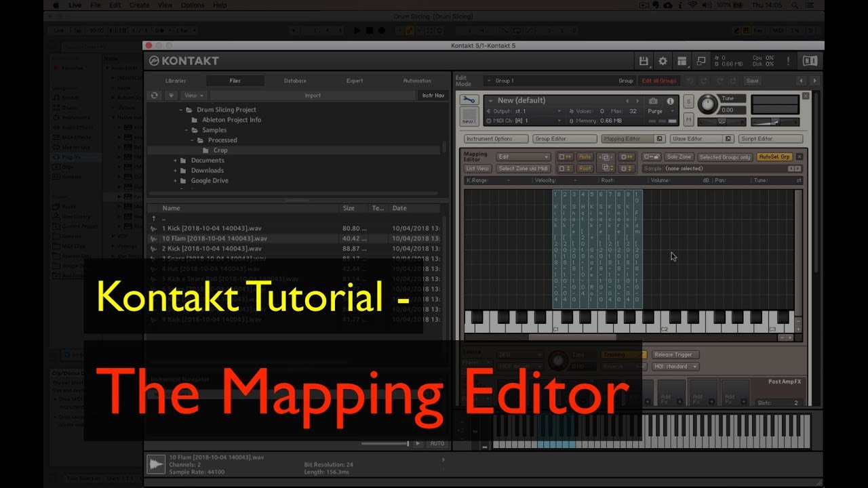Pop out Mapping Editor with external window icon
This screenshot has height=488, width=868.
[x=659, y=139]
